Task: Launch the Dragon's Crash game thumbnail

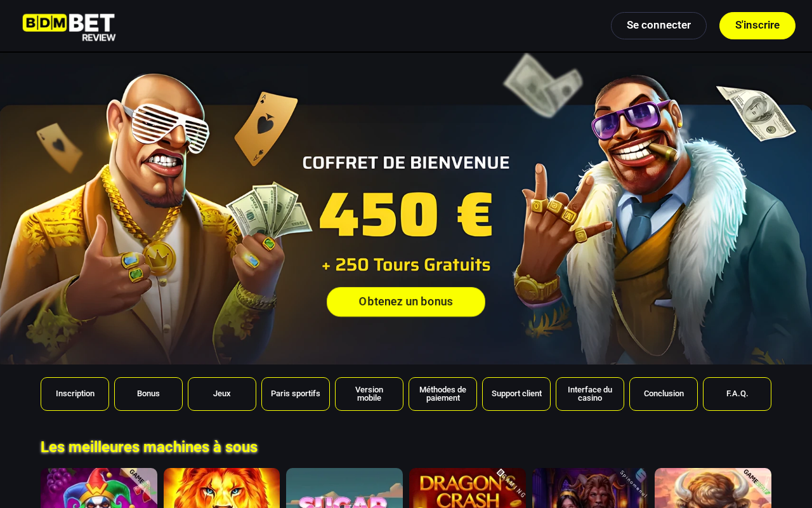Action: coord(468,488)
